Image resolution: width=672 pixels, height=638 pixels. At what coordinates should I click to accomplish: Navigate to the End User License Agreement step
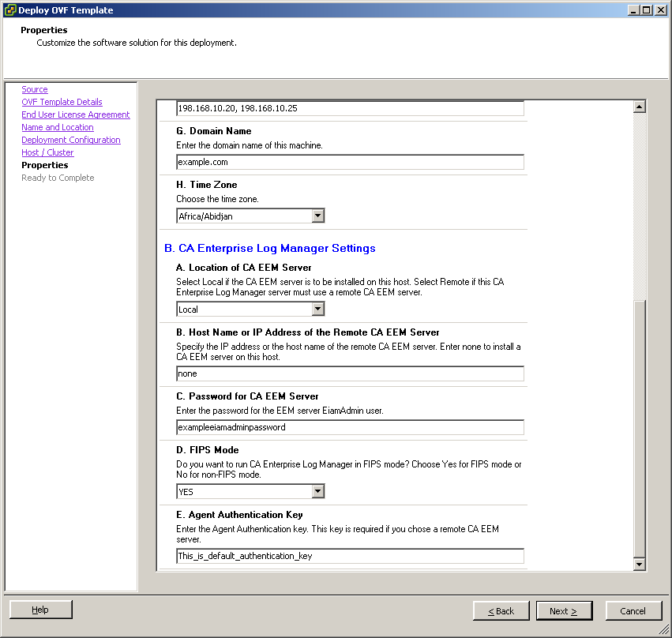coord(75,114)
